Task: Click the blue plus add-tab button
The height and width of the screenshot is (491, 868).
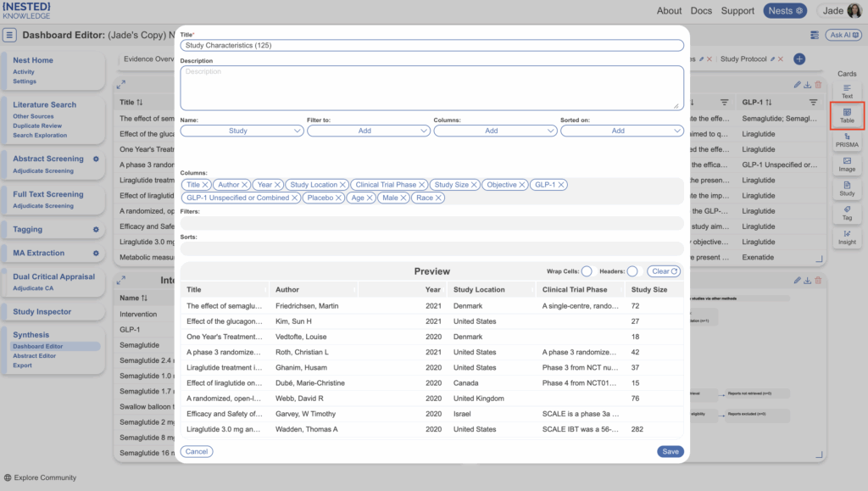Action: (x=798, y=59)
